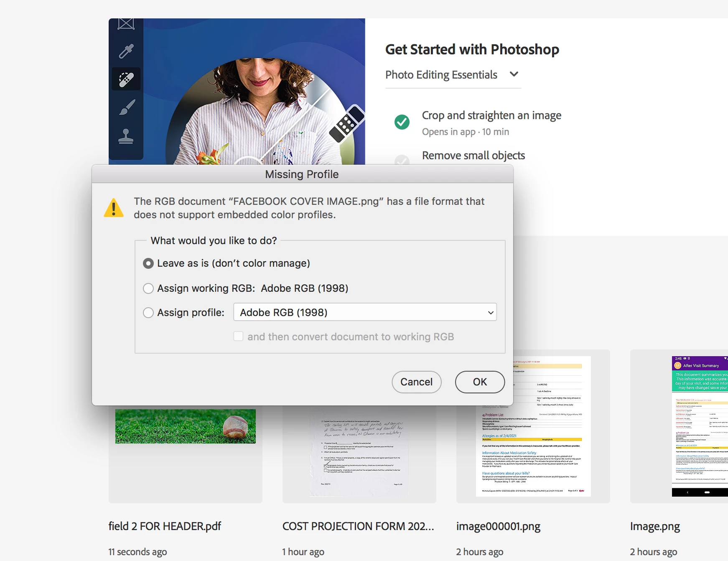This screenshot has height=561, width=728.
Task: Click '2 hours ago' under image000001.png
Action: pyautogui.click(x=480, y=552)
